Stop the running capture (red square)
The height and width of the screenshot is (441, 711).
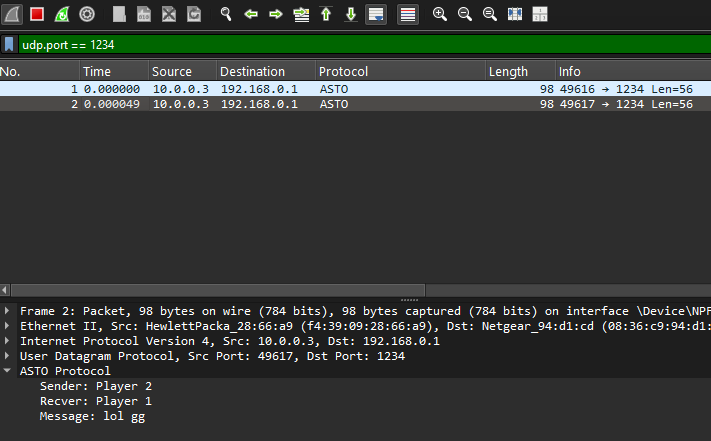pos(37,15)
